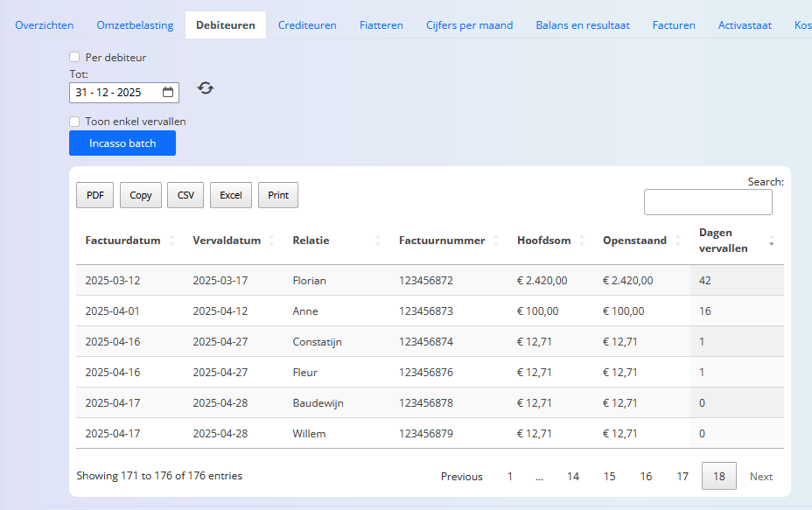The width and height of the screenshot is (812, 510).
Task: Click the table Search input field
Action: 708,202
